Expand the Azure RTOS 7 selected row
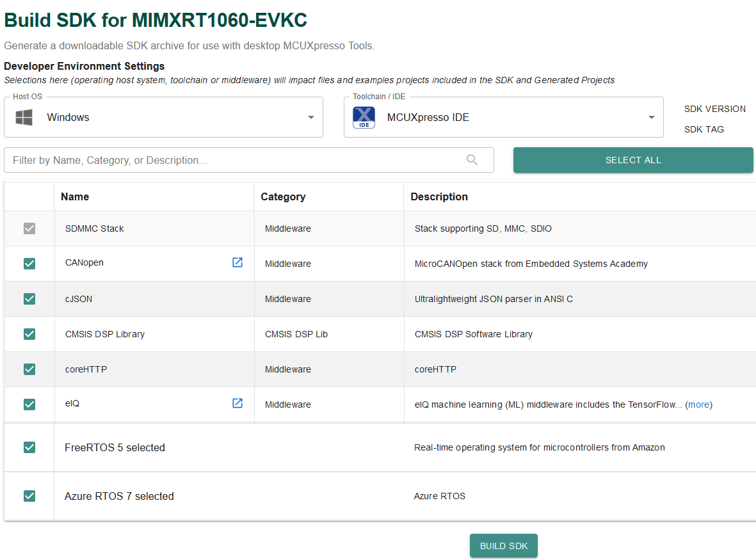The height and width of the screenshot is (560, 756). (120, 496)
